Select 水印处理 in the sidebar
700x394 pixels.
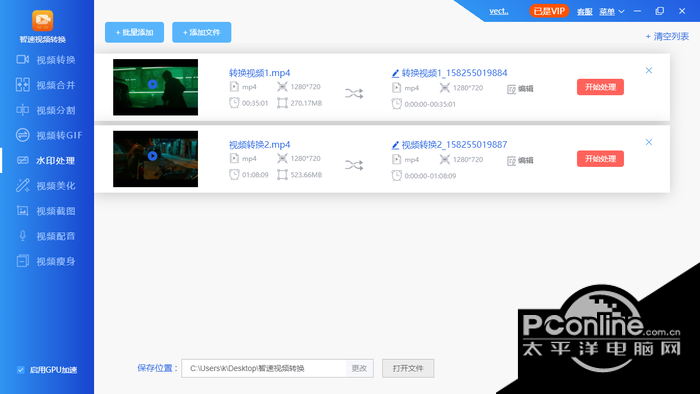(x=46, y=160)
